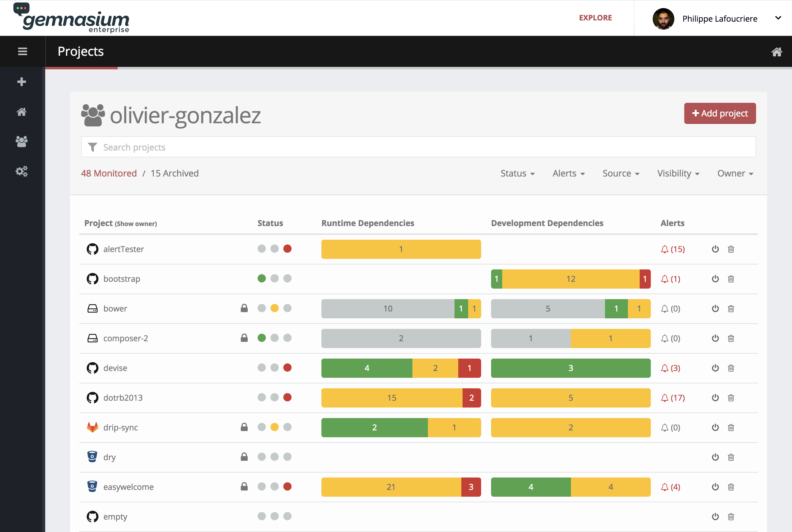The image size is (792, 532).
Task: Open settings gears icon in sidebar
Action: (x=22, y=171)
